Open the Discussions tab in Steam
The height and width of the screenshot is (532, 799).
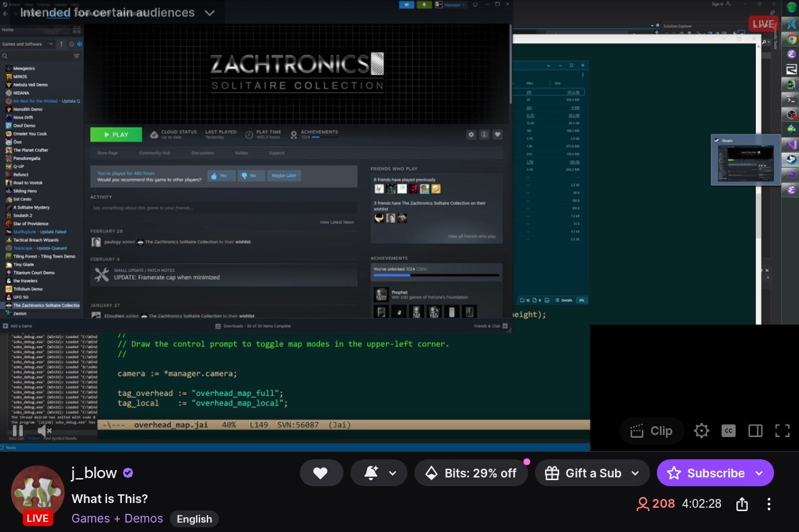(x=202, y=153)
